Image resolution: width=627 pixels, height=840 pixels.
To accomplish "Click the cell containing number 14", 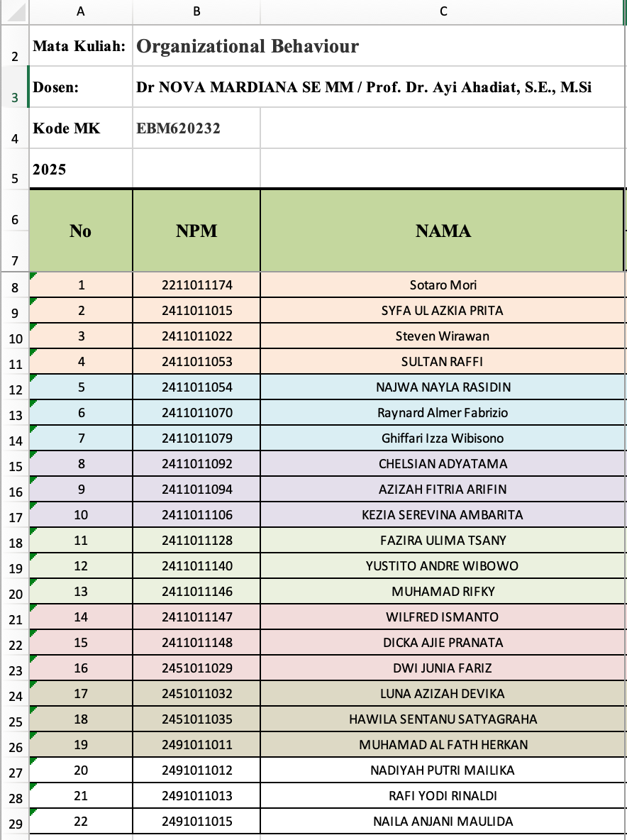I will [80, 617].
